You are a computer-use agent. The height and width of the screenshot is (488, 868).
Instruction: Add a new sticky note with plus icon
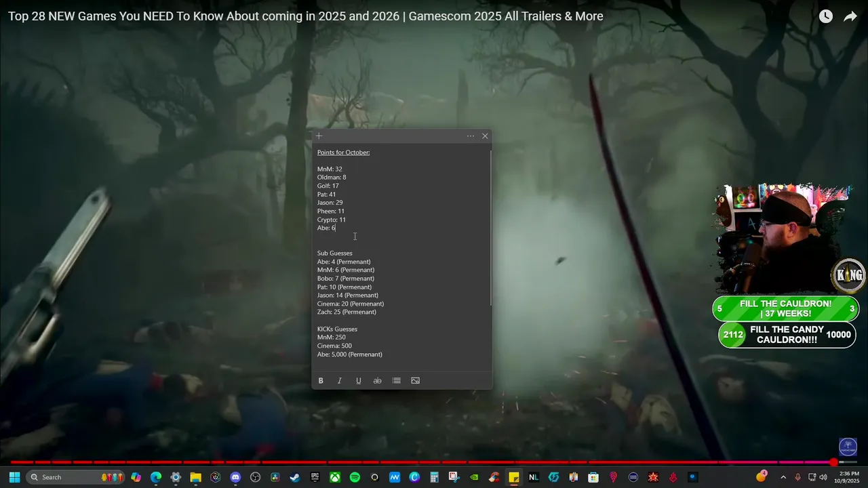(319, 136)
